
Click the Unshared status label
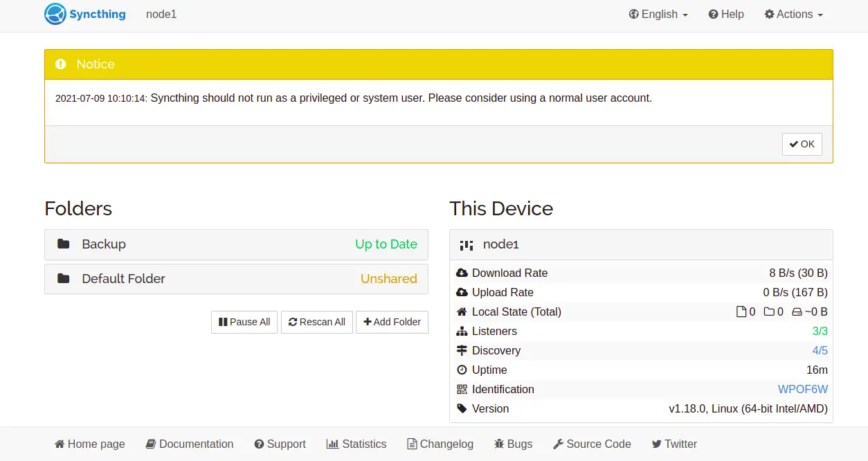[x=389, y=279]
